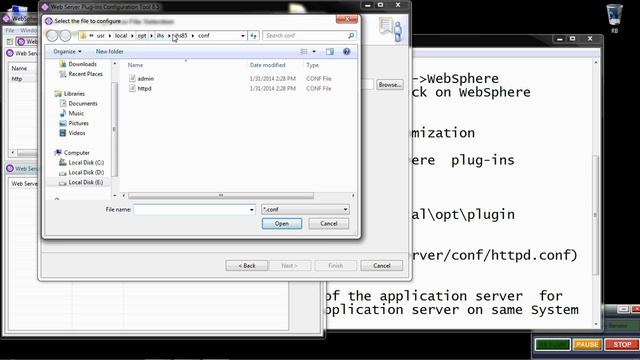This screenshot has width=640, height=360.
Task: Toggle the preview pane icon
Action: coord(330,51)
